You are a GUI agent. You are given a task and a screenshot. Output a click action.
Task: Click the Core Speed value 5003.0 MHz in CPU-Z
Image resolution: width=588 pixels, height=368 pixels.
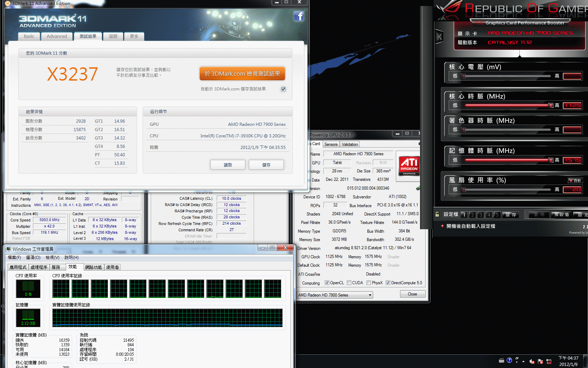[49, 220]
